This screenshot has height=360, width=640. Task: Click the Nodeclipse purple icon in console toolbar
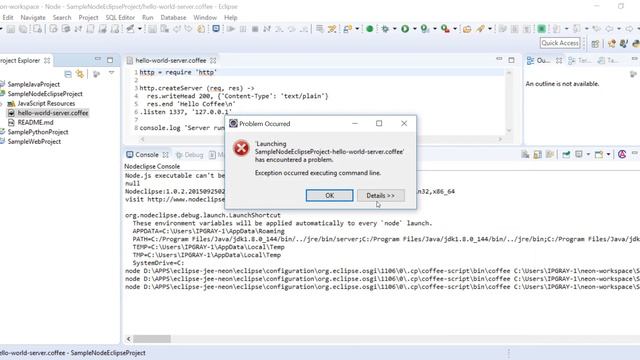coord(622,154)
